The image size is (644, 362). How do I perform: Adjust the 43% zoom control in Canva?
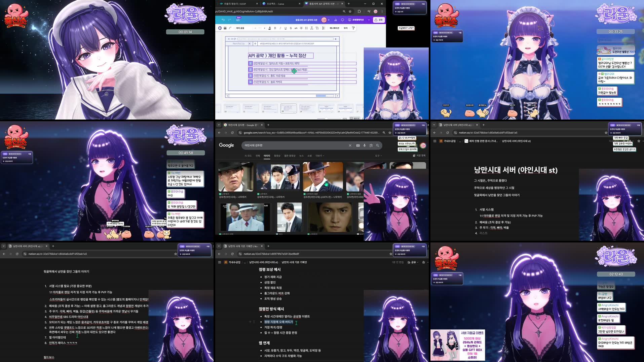344,118
